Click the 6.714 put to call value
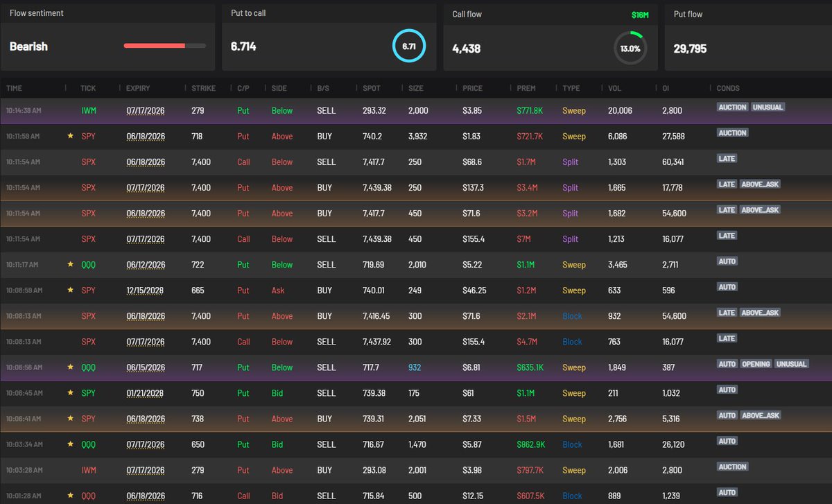Image resolution: width=832 pixels, height=504 pixels. [x=243, y=46]
